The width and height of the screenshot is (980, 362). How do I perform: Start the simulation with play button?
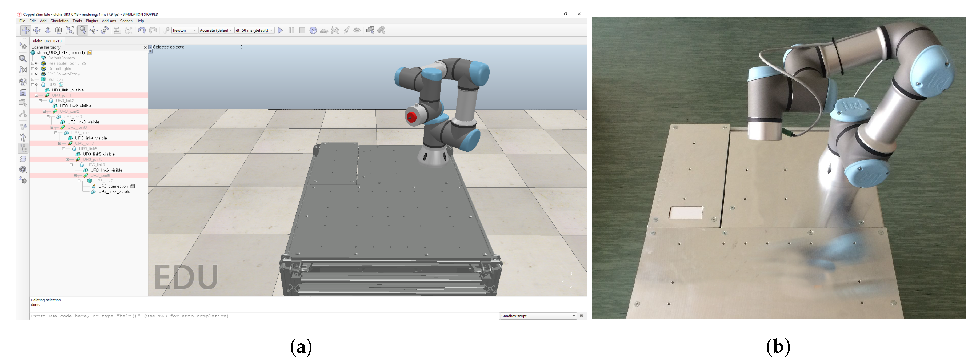280,30
